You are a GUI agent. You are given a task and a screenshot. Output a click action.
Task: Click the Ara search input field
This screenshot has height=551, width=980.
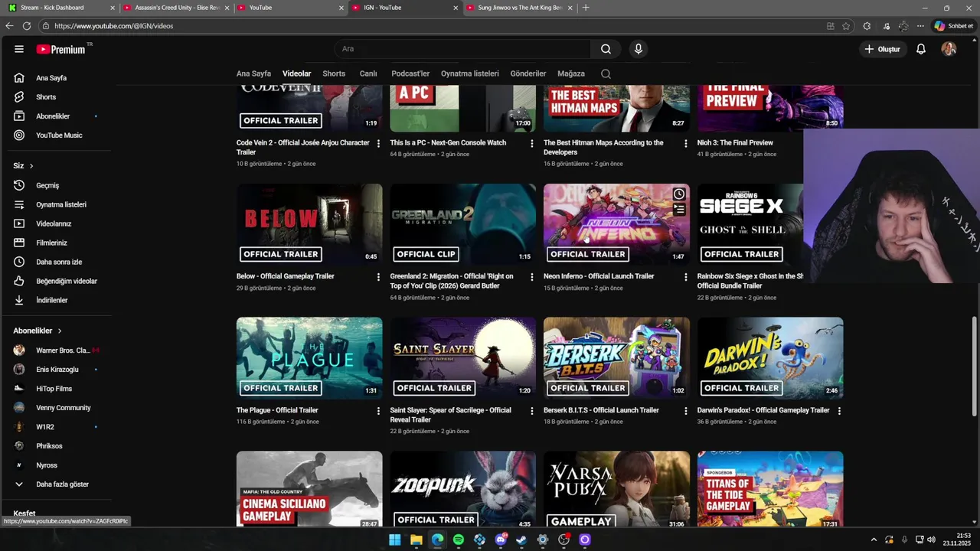coord(462,49)
